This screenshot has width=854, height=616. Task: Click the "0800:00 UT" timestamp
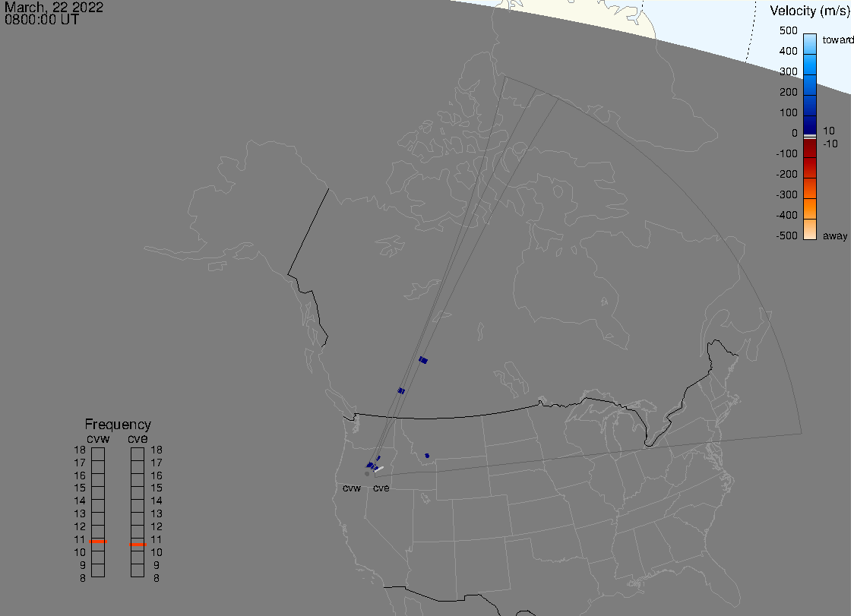pos(42,20)
